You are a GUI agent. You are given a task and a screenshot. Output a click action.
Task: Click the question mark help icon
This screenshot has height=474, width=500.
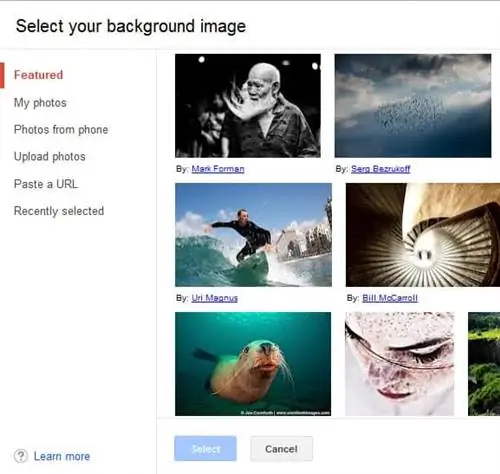coord(21,456)
